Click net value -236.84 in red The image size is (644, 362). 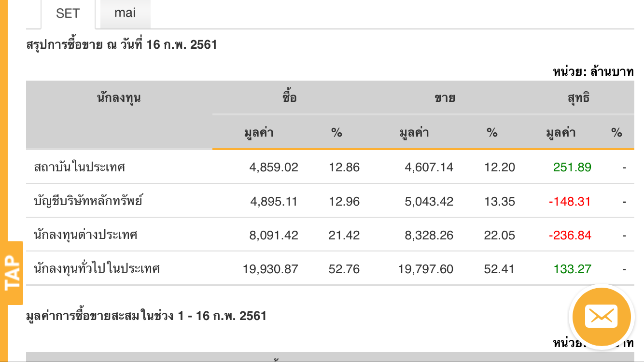(570, 235)
